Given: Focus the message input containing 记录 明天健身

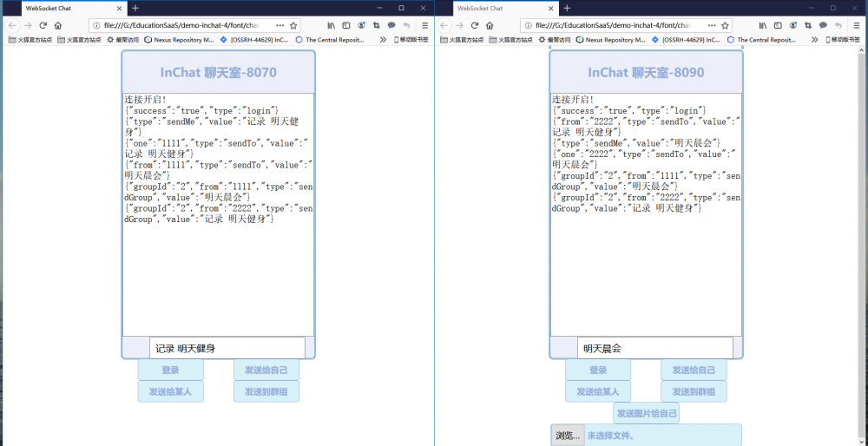Looking at the screenshot, I should (227, 349).
